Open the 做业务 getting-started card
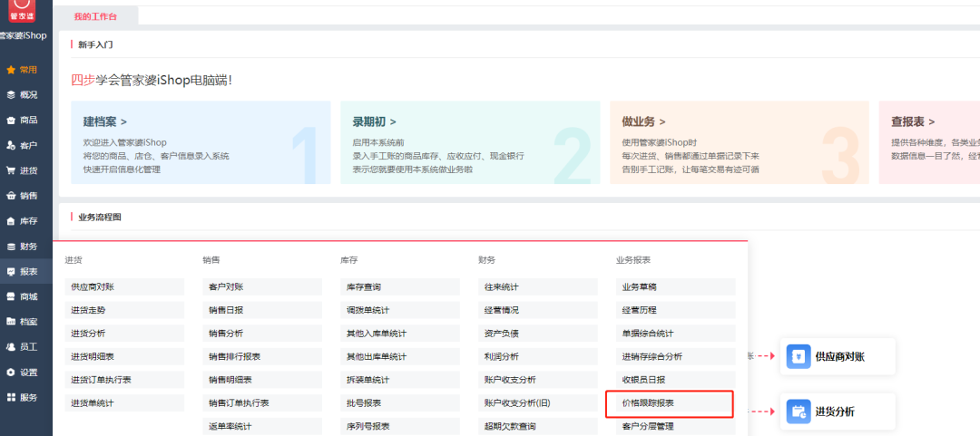 click(740, 142)
